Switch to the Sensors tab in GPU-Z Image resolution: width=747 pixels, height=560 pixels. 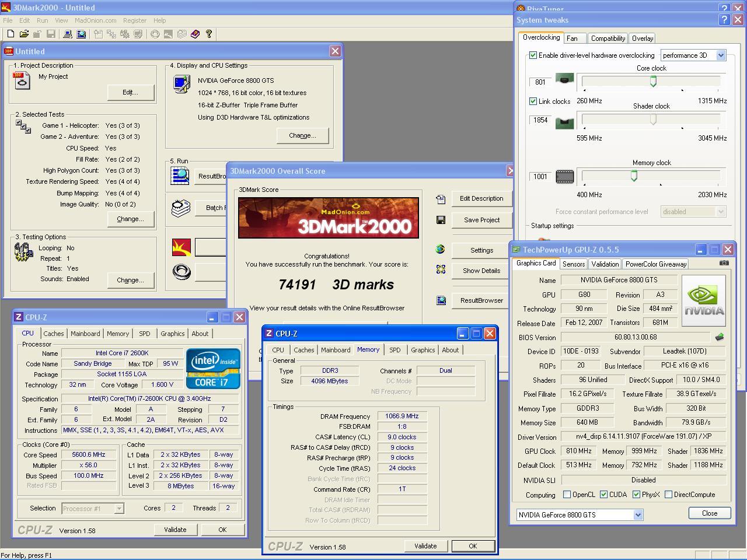pyautogui.click(x=574, y=264)
